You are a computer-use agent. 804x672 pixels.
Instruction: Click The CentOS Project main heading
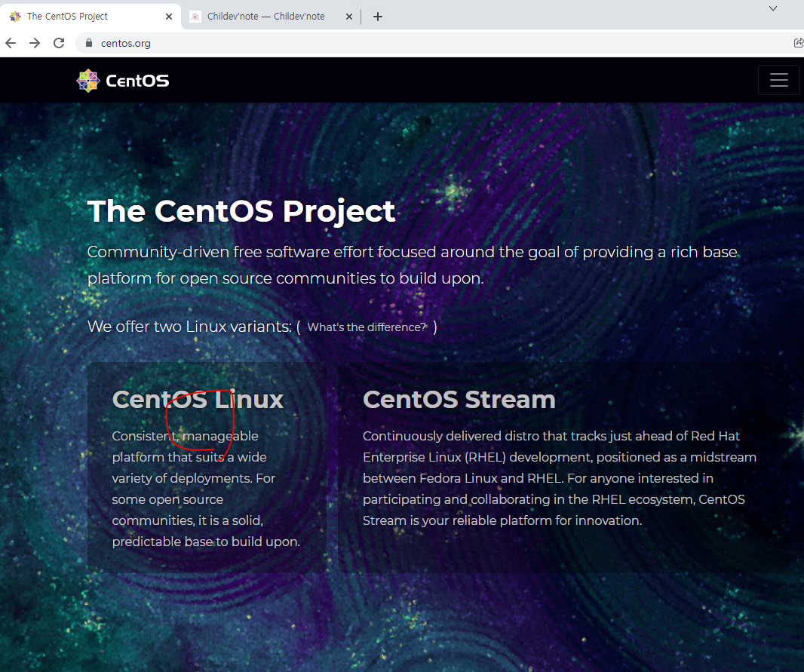click(241, 211)
